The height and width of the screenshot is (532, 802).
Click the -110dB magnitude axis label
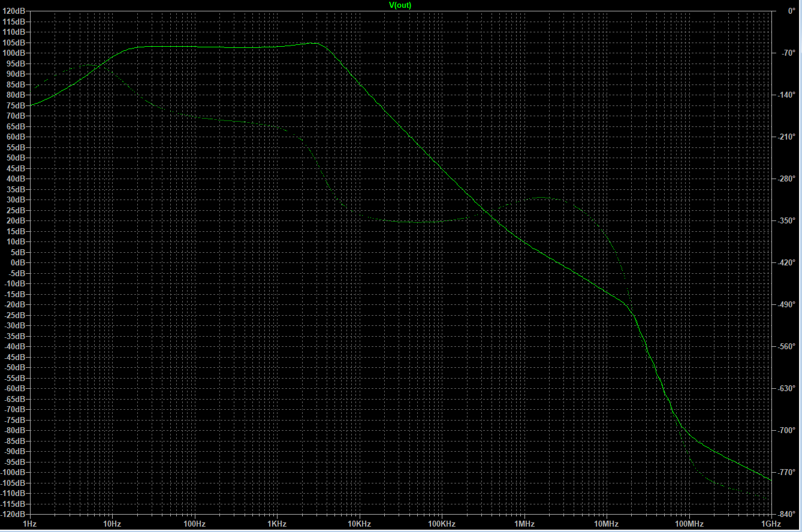pyautogui.click(x=13, y=493)
